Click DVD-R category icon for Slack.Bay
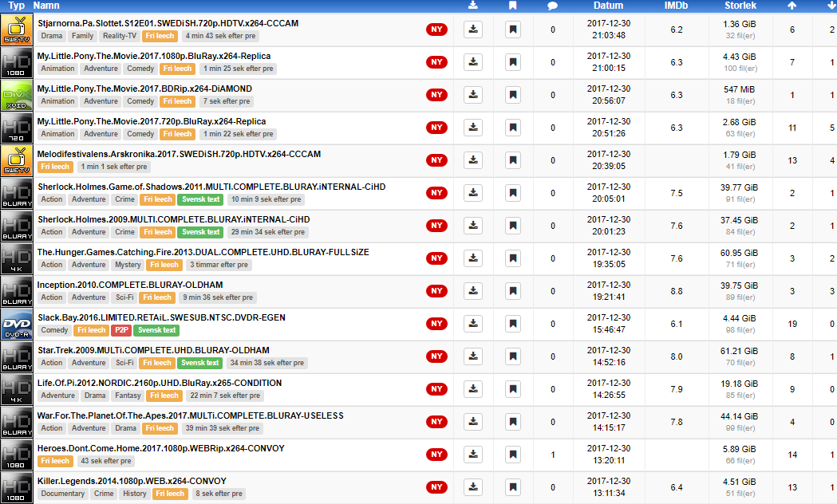 [17, 325]
